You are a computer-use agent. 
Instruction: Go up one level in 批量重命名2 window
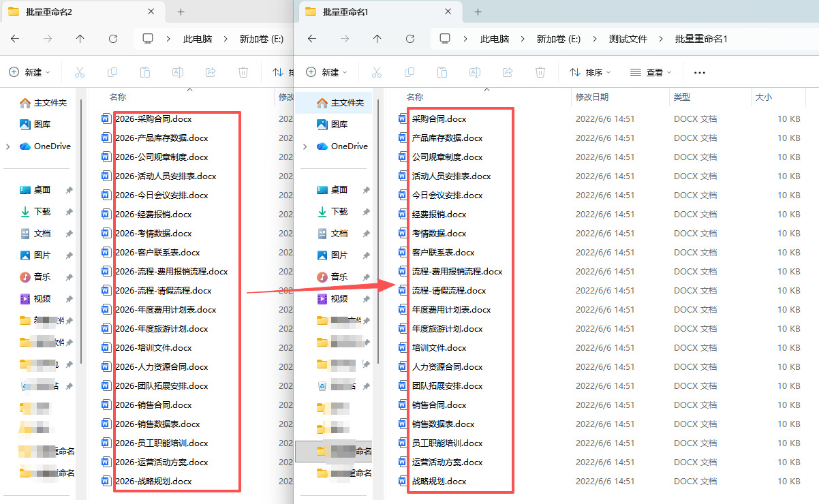tap(80, 39)
